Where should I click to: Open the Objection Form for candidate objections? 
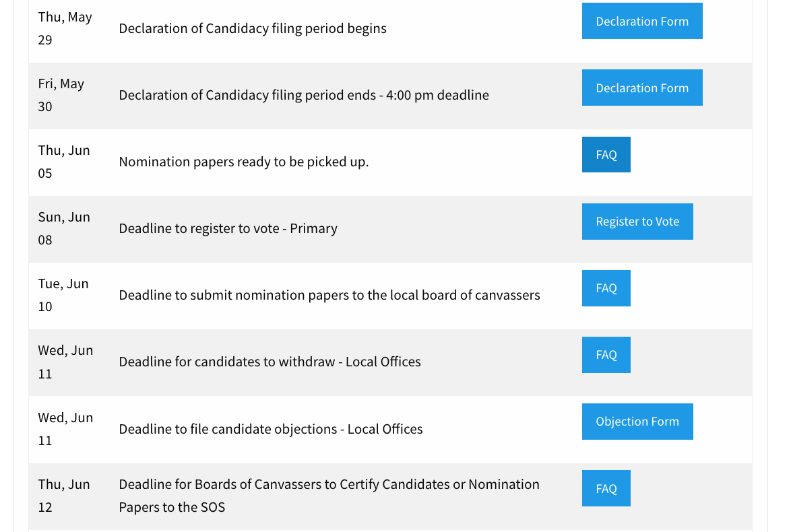click(637, 421)
